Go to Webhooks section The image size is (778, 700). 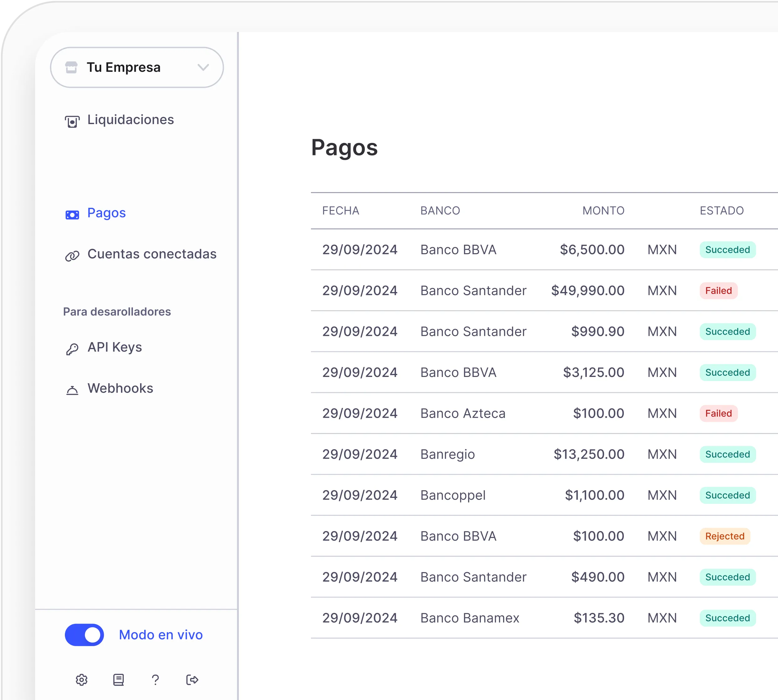click(x=120, y=388)
